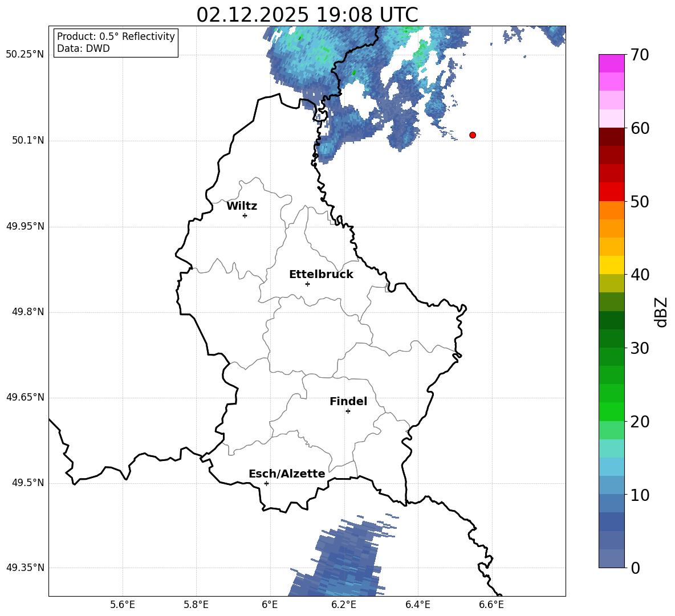This screenshot has height=616, width=675.
Task: Click the Ettelbruck station label
Action: point(321,275)
